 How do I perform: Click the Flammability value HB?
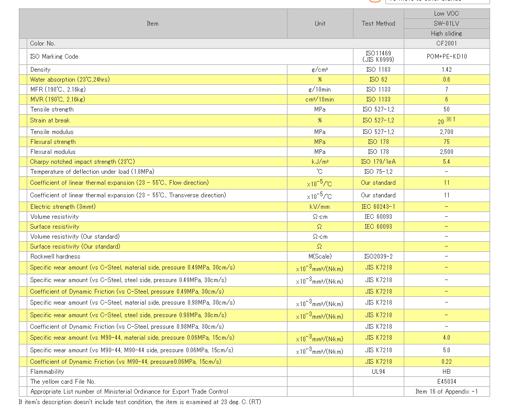tap(447, 372)
